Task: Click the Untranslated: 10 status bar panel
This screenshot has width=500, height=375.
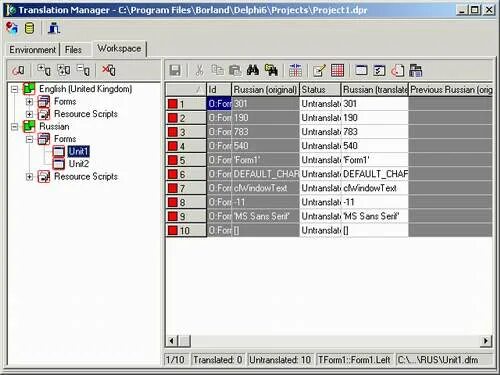Action: [280, 360]
